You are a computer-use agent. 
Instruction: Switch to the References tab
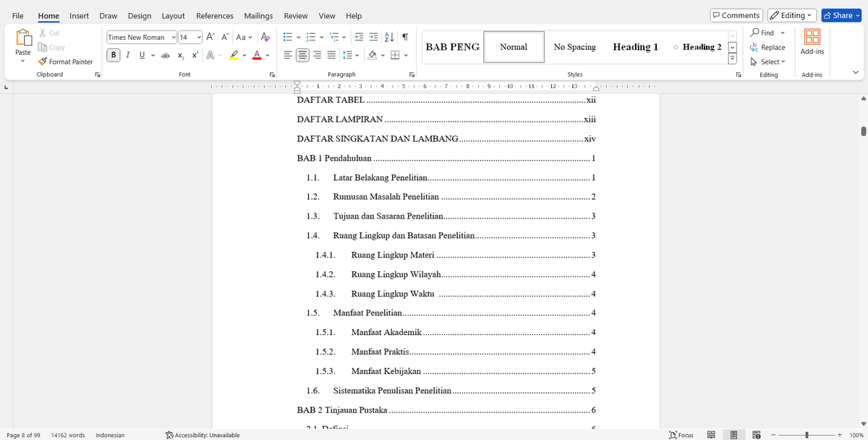click(215, 15)
